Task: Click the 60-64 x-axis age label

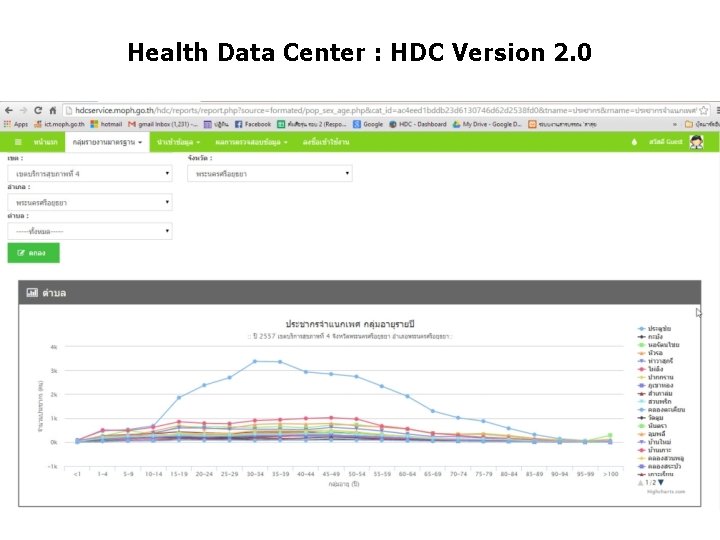Action: pos(407,474)
